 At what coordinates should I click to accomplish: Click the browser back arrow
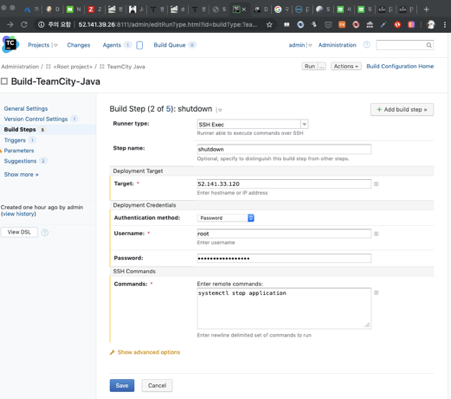click(10, 24)
